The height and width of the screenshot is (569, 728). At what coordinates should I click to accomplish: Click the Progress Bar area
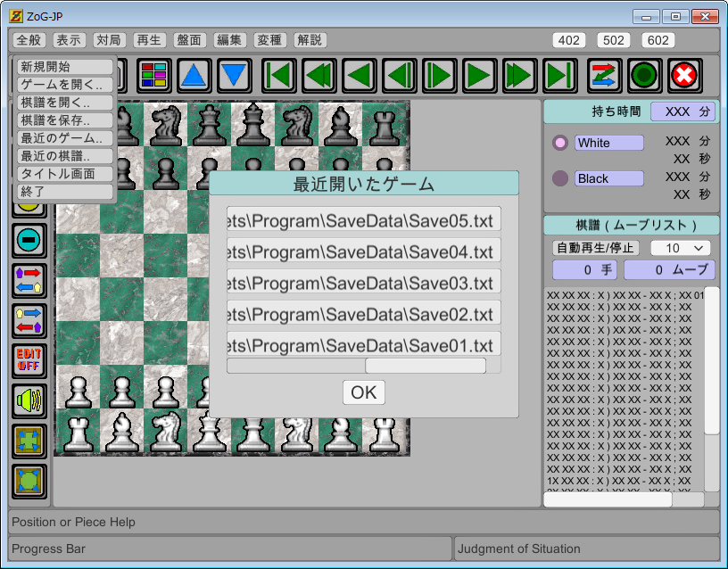230,548
